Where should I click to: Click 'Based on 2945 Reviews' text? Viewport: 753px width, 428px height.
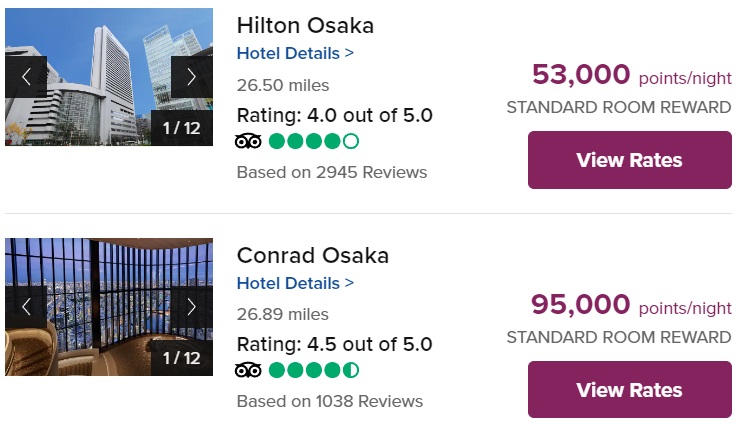click(331, 172)
